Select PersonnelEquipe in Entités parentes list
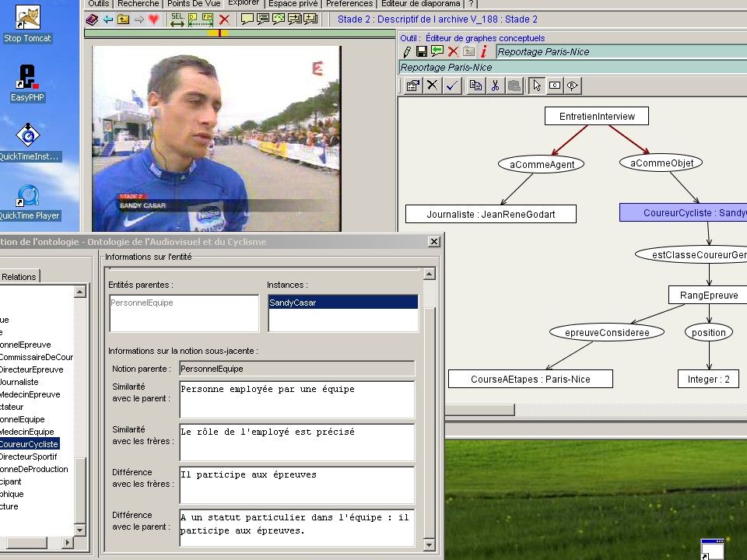 (x=142, y=303)
